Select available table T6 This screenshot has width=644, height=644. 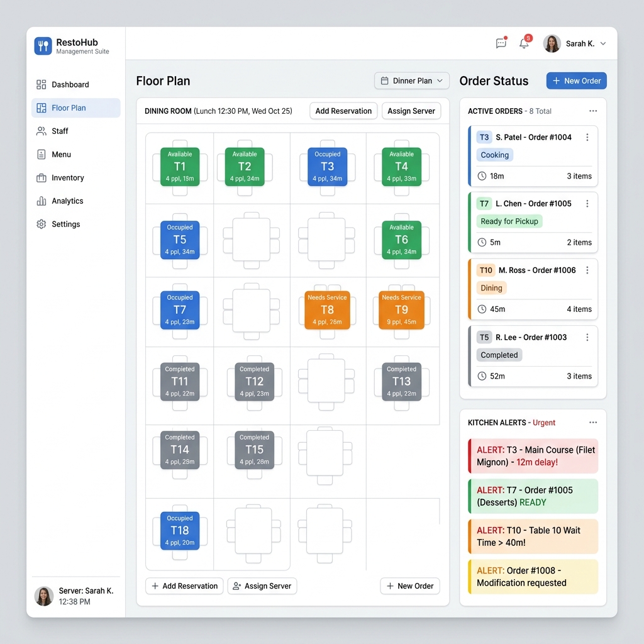pos(402,240)
